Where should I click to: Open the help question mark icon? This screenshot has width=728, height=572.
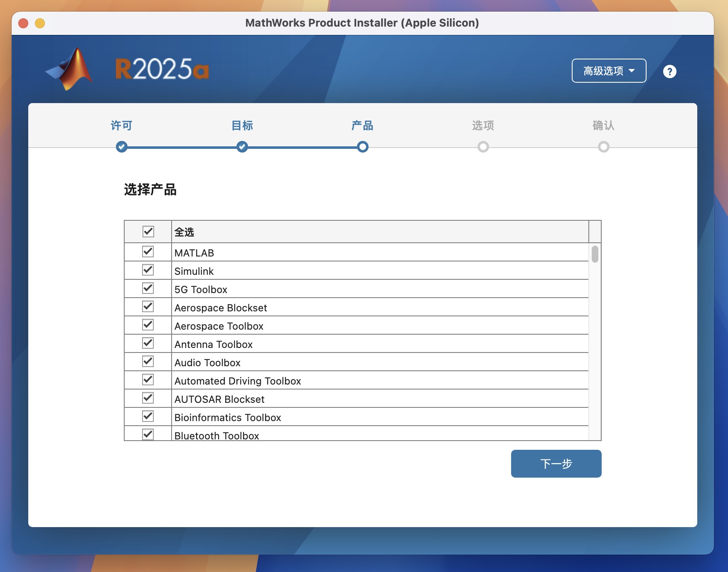(669, 71)
